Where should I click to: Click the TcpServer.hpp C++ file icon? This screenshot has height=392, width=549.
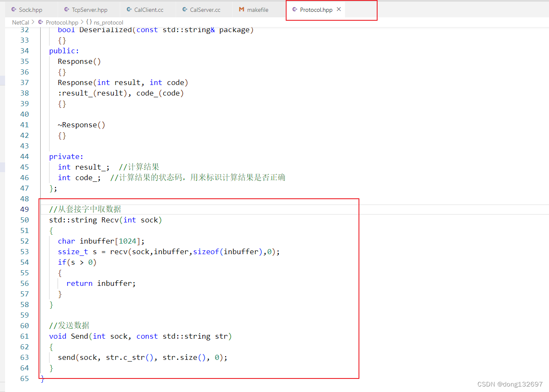67,9
